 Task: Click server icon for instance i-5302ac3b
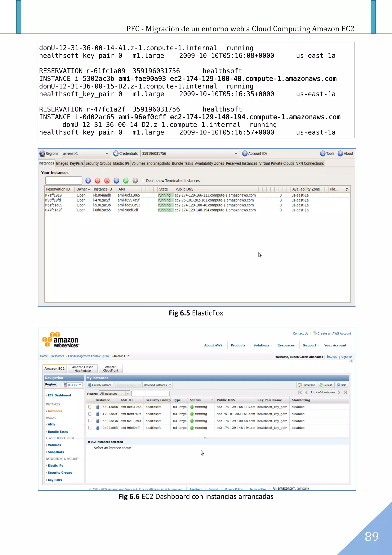click(x=98, y=421)
